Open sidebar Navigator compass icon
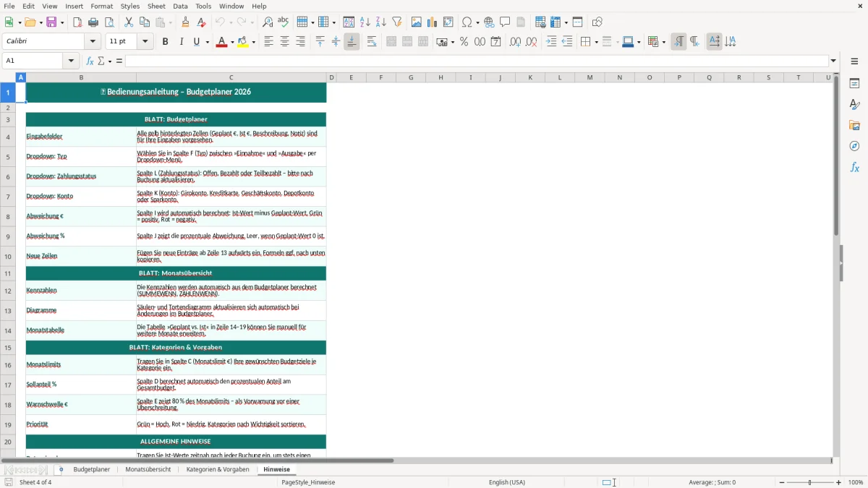 click(x=854, y=146)
